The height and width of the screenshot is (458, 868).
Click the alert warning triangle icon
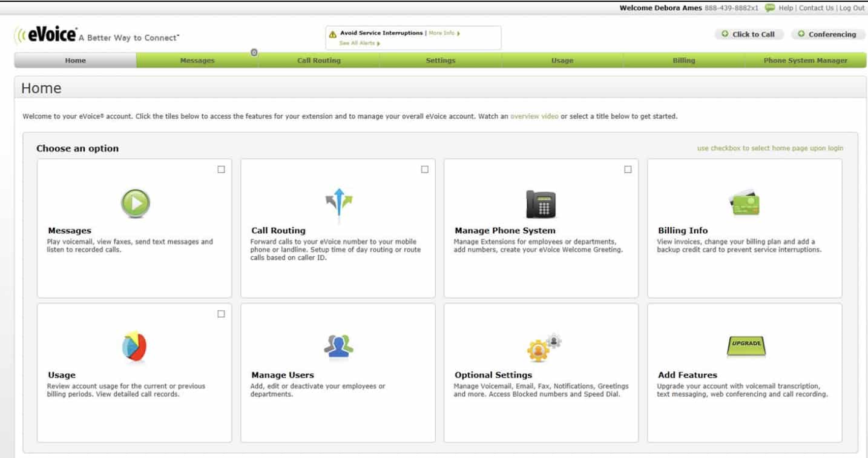point(332,35)
